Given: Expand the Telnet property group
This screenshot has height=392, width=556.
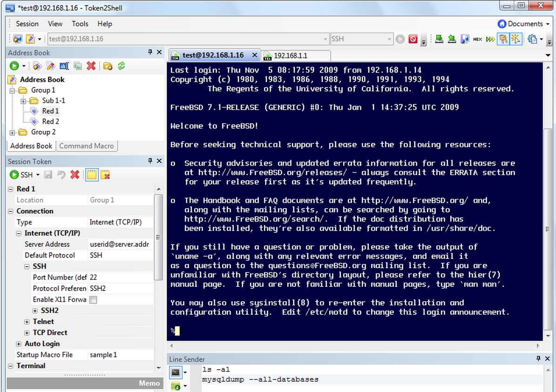Looking at the screenshot, I should point(27,322).
